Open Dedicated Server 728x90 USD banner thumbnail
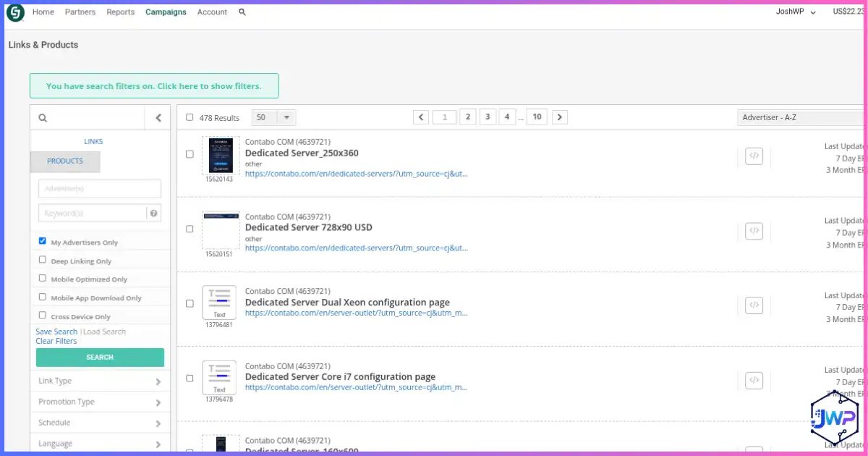The width and height of the screenshot is (868, 456). click(x=220, y=230)
